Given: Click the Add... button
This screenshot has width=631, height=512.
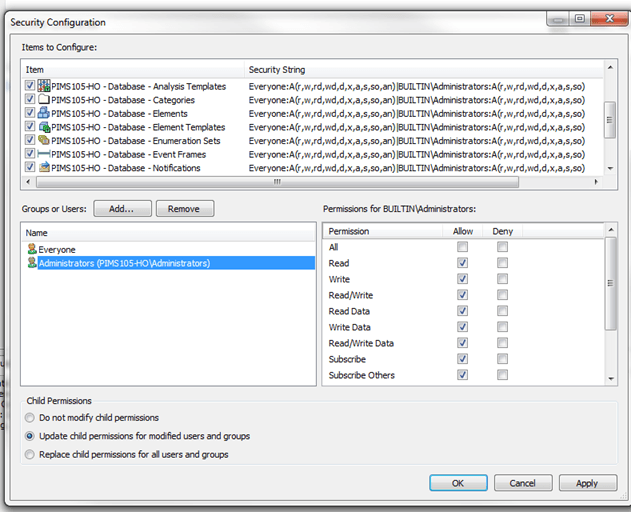Looking at the screenshot, I should pos(122,209).
